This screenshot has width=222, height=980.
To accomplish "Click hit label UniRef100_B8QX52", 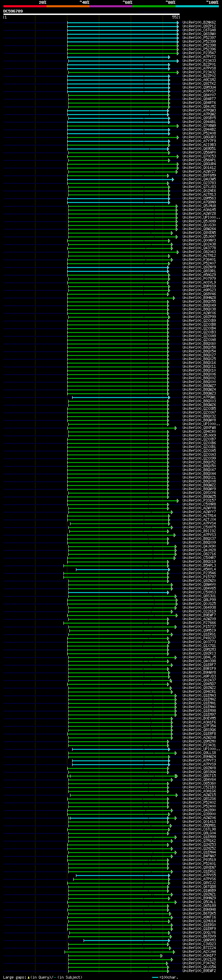I will pos(199,462).
